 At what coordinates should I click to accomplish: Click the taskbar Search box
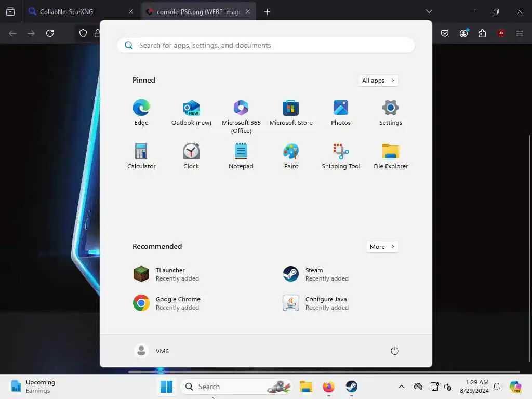tap(236, 387)
